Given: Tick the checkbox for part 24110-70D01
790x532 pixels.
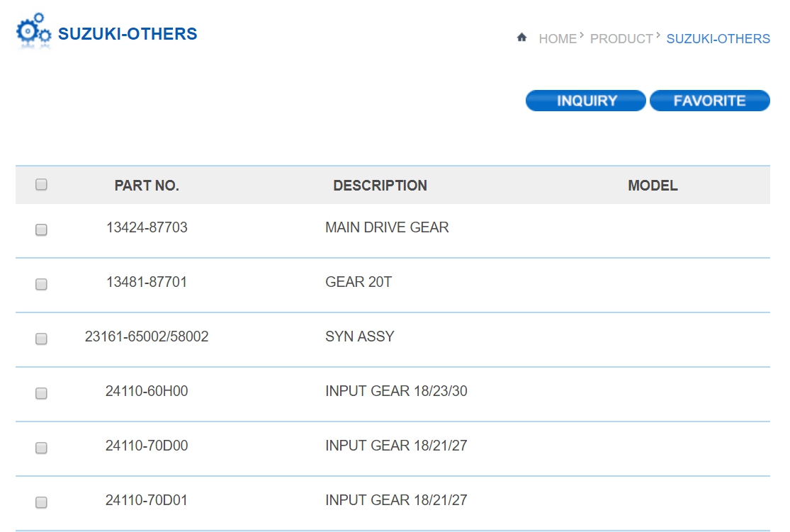Looking at the screenshot, I should pyautogui.click(x=41, y=502).
